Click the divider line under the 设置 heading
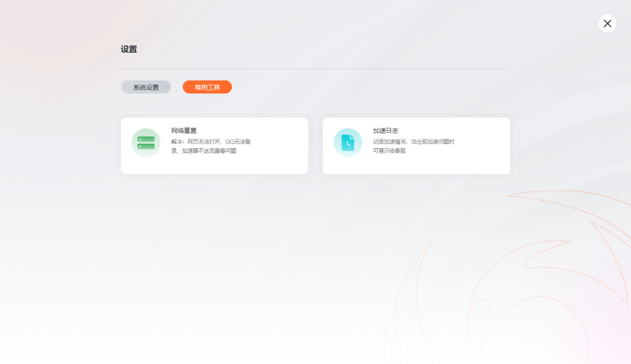The height and width of the screenshot is (364, 631). click(x=315, y=69)
